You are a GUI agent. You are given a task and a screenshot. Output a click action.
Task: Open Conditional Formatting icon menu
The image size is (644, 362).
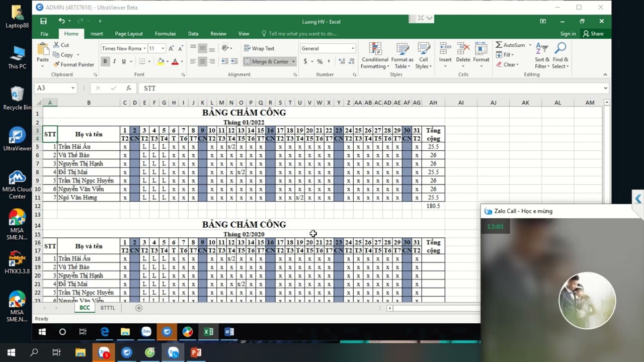[375, 55]
